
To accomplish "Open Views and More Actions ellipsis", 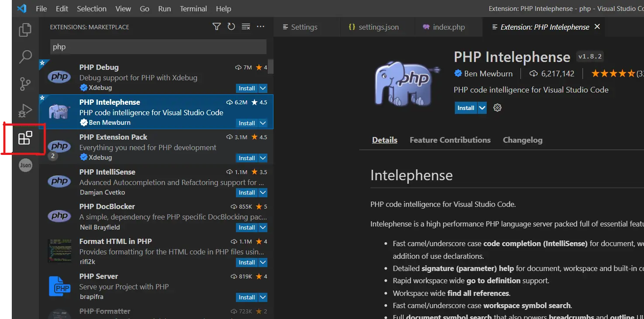I will 260,27.
